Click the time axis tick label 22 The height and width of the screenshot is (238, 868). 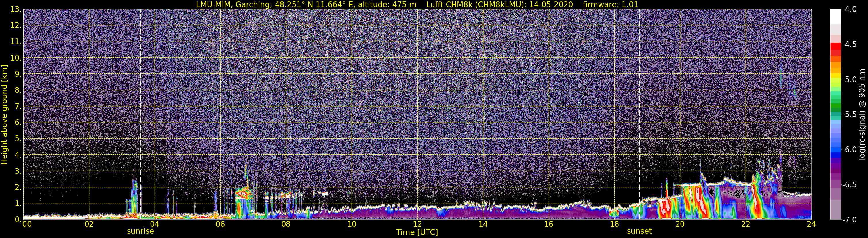pos(746,224)
